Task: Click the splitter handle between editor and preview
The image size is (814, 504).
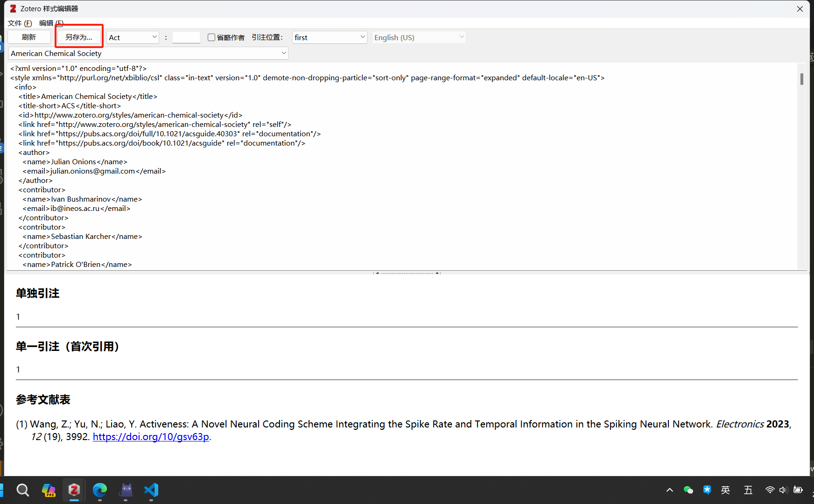Action: pos(407,273)
